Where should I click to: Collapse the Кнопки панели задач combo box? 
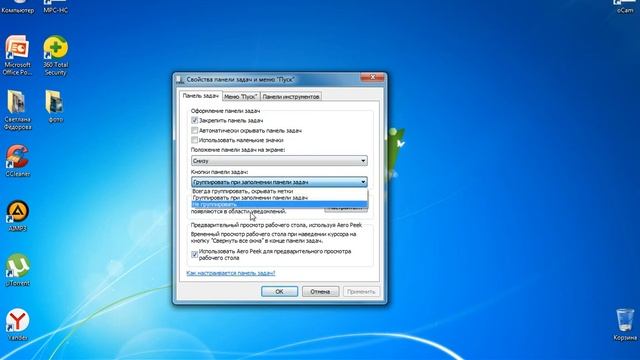[279, 182]
